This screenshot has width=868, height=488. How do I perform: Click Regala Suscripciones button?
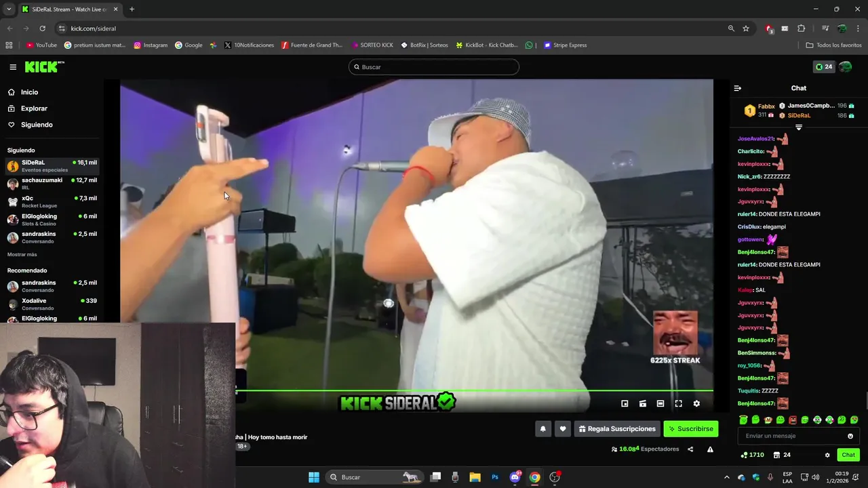coord(617,429)
